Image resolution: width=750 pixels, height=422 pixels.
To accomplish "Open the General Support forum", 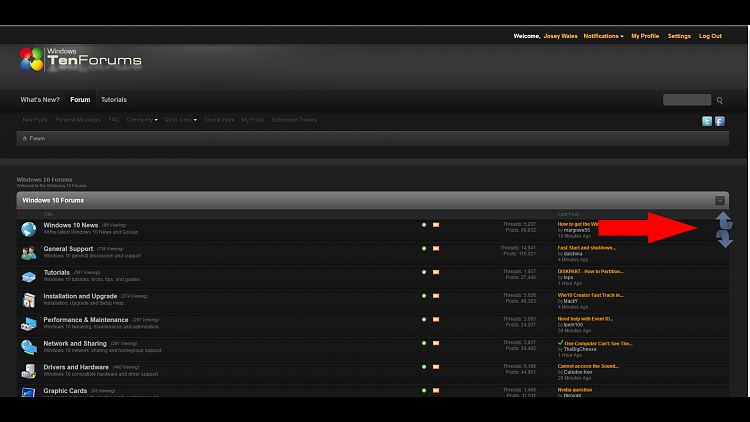I will click(68, 249).
